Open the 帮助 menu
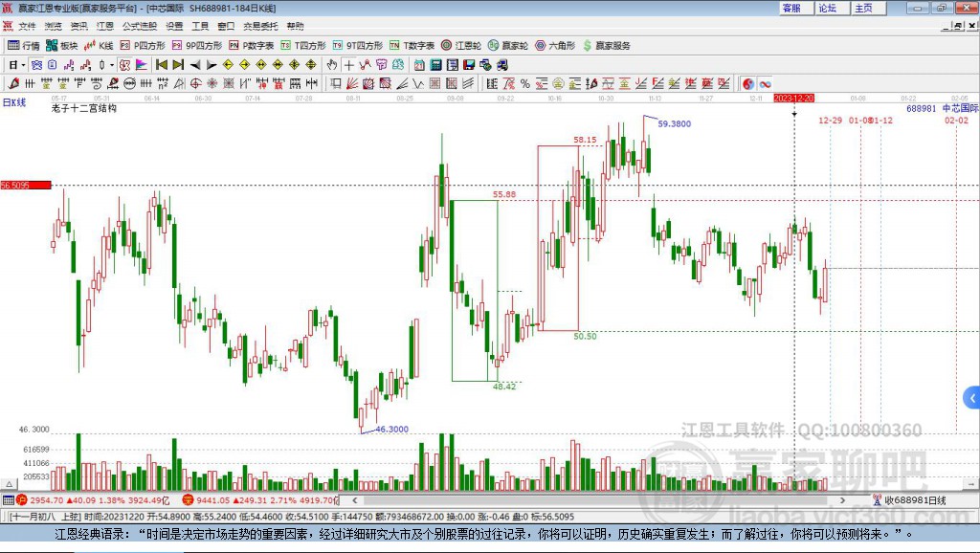 point(295,26)
